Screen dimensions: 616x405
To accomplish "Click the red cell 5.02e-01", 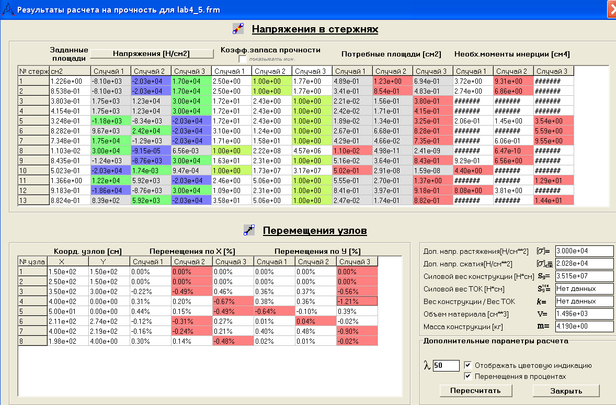I will 352,171.
